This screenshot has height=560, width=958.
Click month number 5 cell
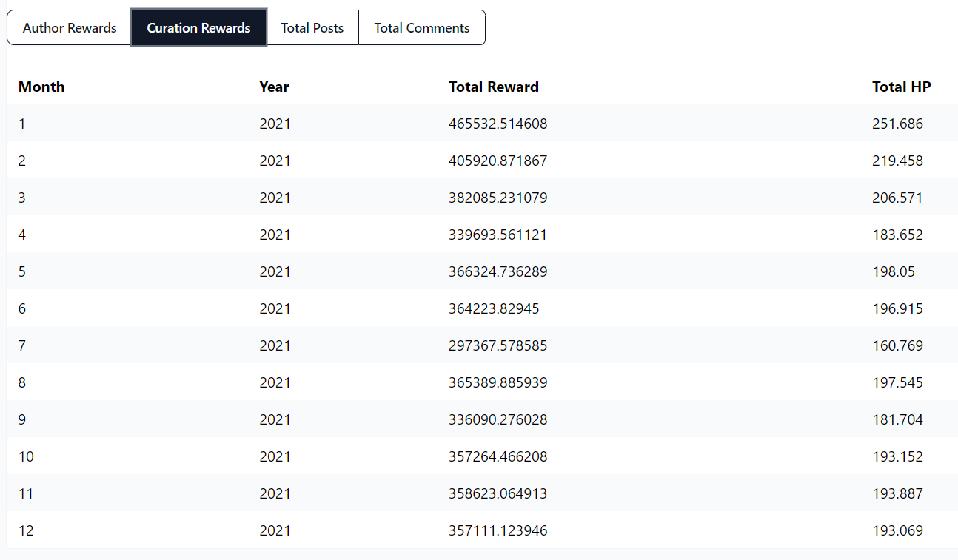pos(22,271)
